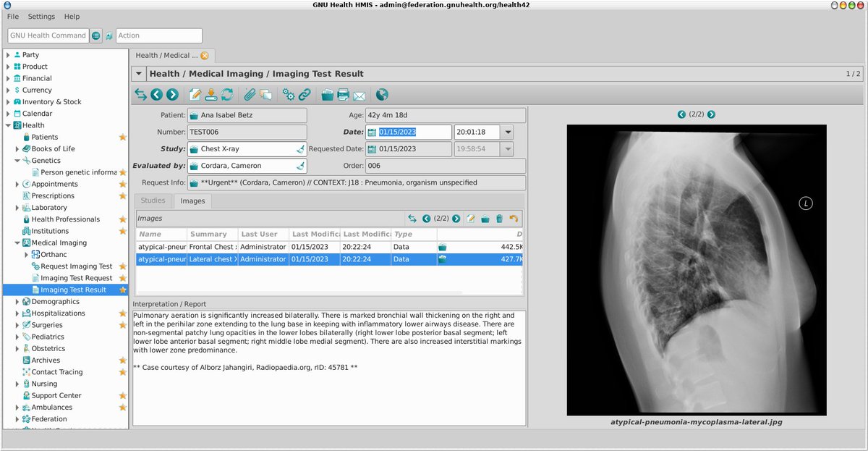The width and height of the screenshot is (868, 451).
Task: Expand the Demographics section in the sidebar
Action: click(17, 301)
